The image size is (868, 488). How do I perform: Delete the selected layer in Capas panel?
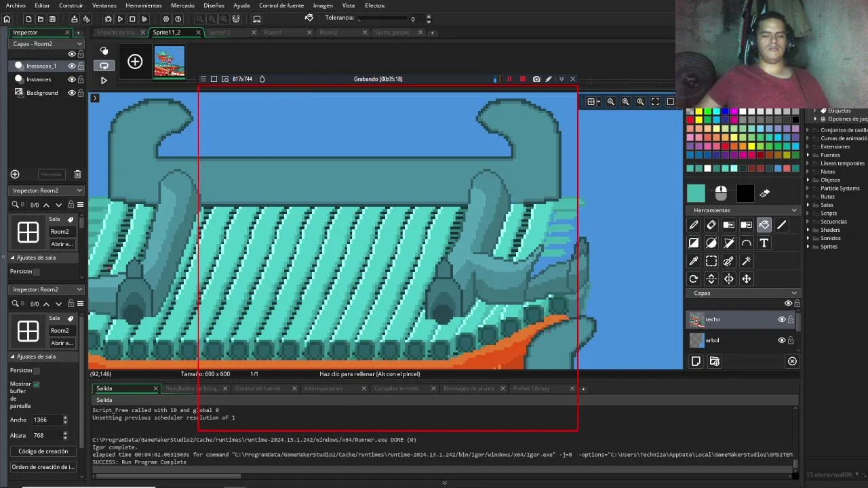pyautogui.click(x=792, y=361)
